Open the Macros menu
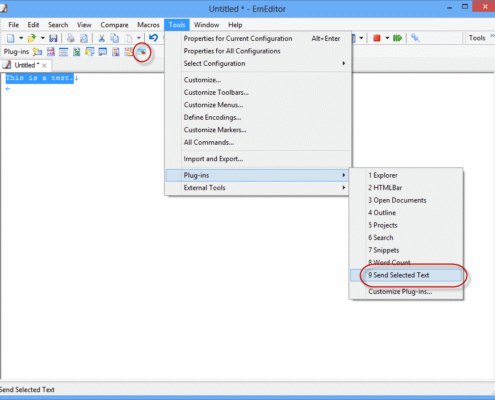The width and height of the screenshot is (495, 400). click(148, 25)
